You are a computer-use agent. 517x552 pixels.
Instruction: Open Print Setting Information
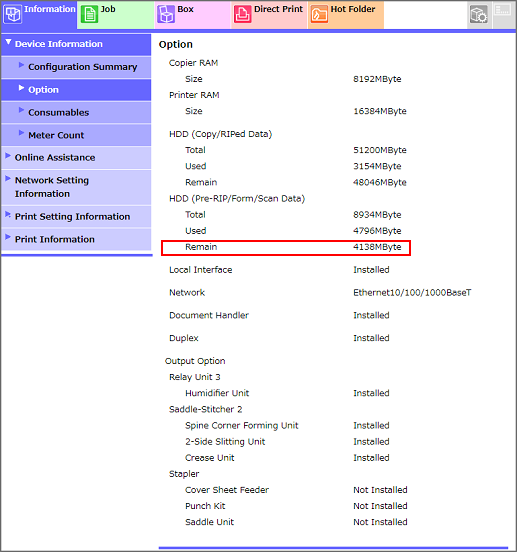coord(76,217)
